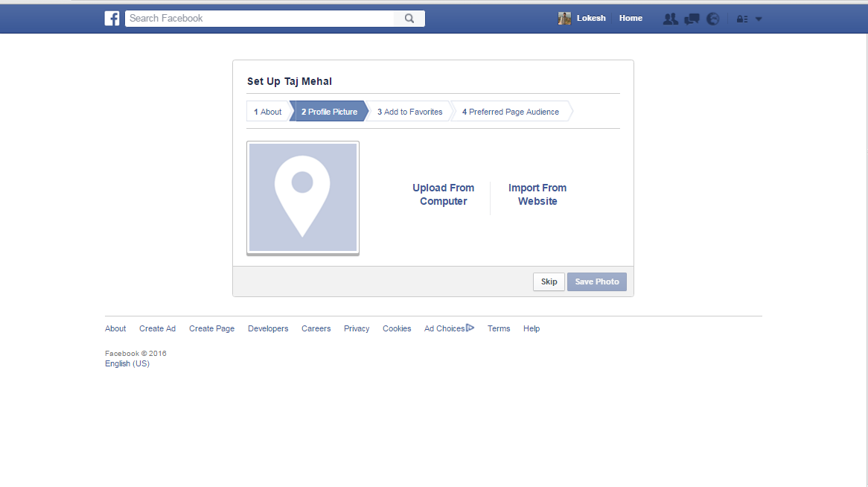
Task: Open 4 Preferred Page Audience step
Action: 511,112
